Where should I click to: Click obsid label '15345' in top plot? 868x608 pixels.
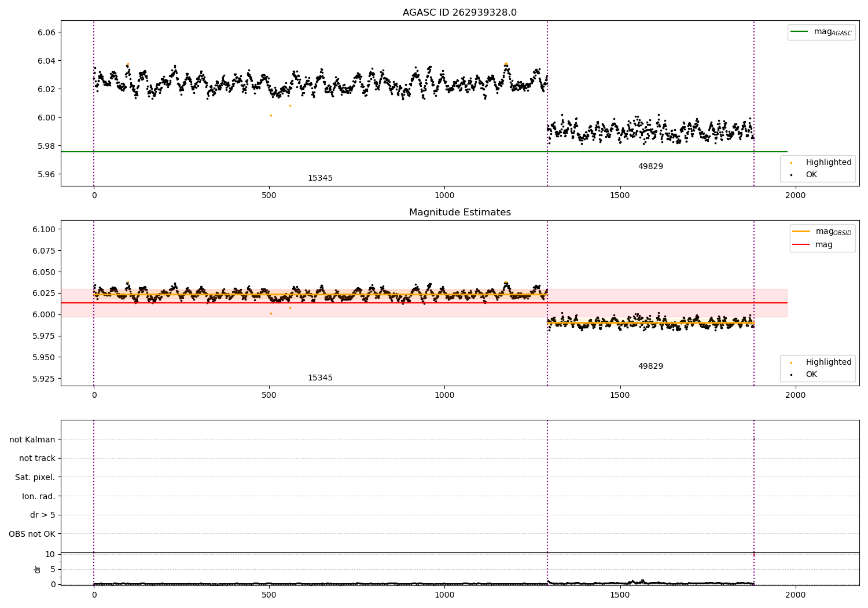pyautogui.click(x=320, y=178)
